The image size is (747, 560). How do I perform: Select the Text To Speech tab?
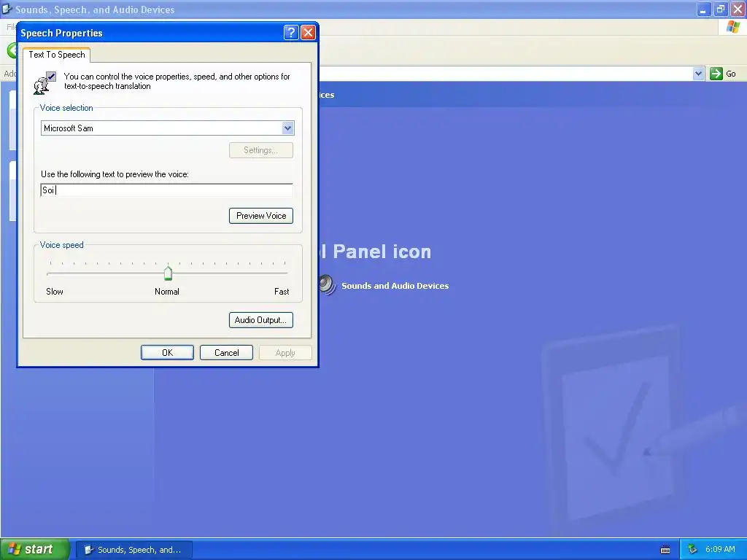click(x=57, y=55)
